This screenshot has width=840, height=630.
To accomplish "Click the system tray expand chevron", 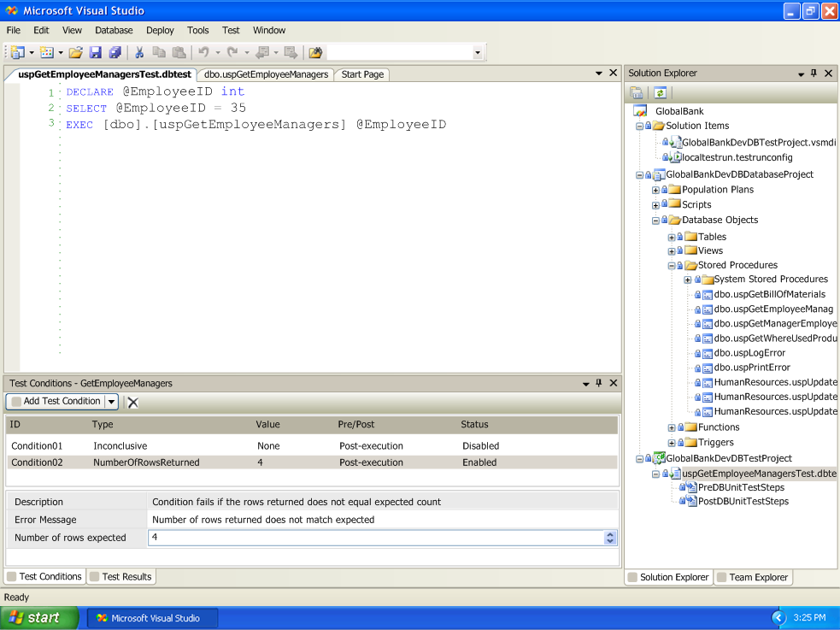I will coord(778,618).
